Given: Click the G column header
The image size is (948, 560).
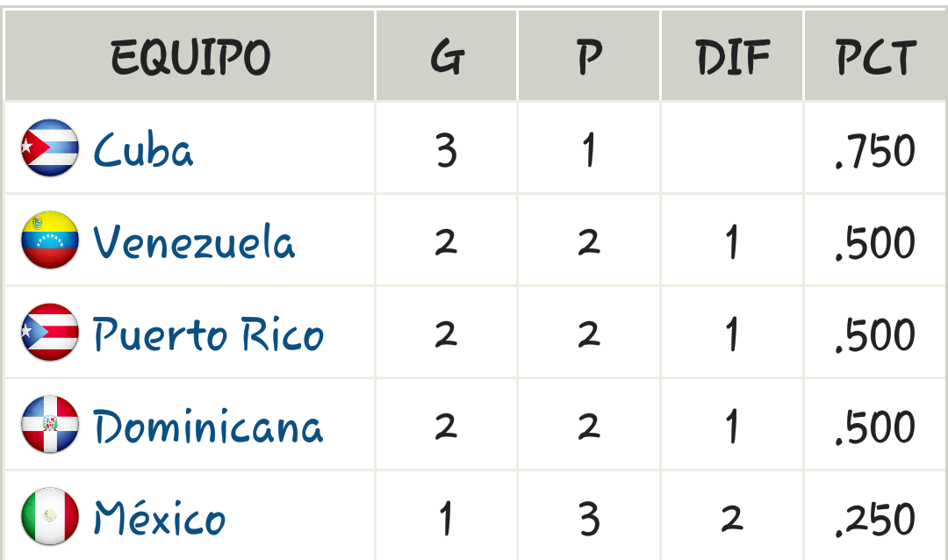Looking at the screenshot, I should pos(446,55).
